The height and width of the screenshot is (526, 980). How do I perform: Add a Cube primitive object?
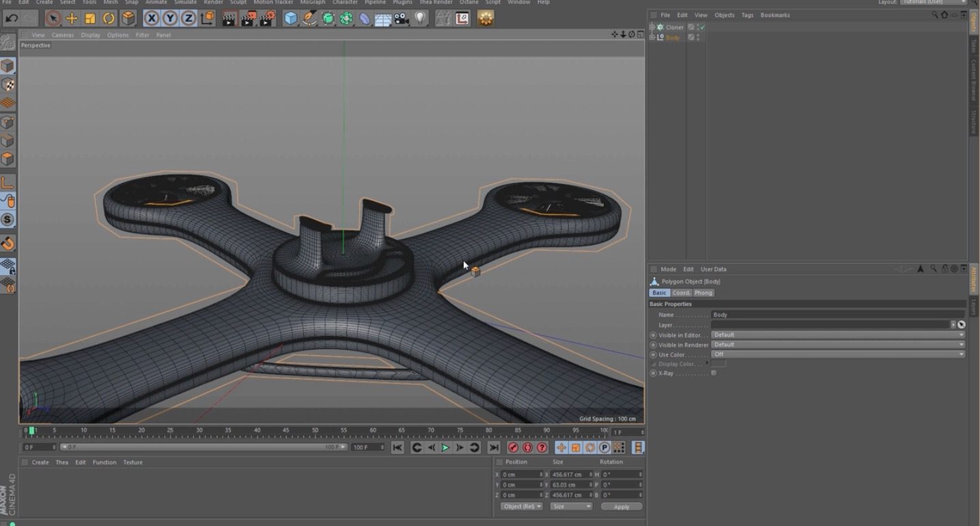click(291, 18)
